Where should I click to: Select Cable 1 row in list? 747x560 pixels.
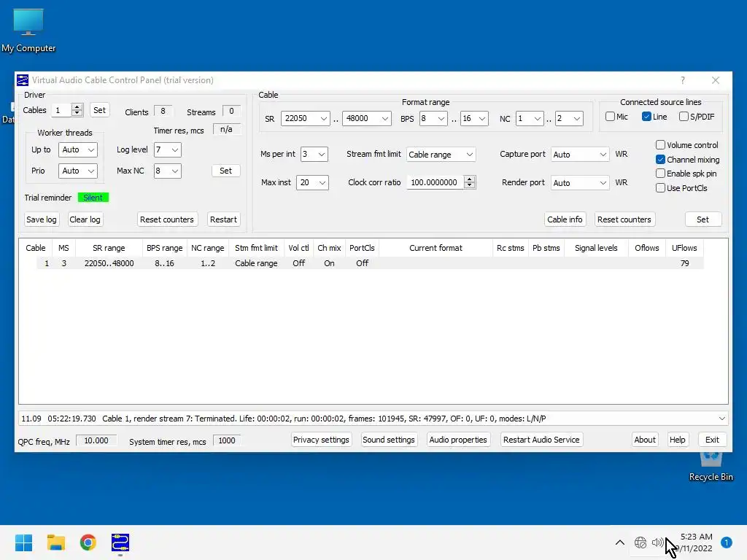(x=370, y=262)
